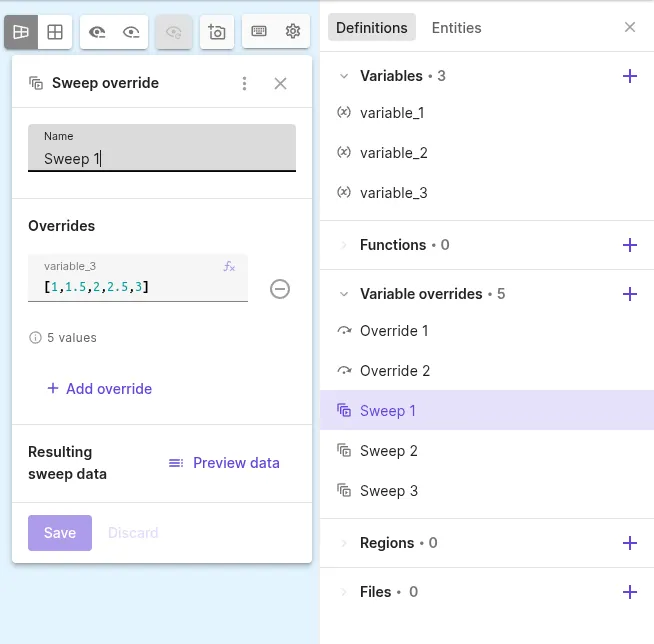Viewport: 654px width, 644px height.
Task: Add a new variable with plus icon
Action: tap(630, 76)
